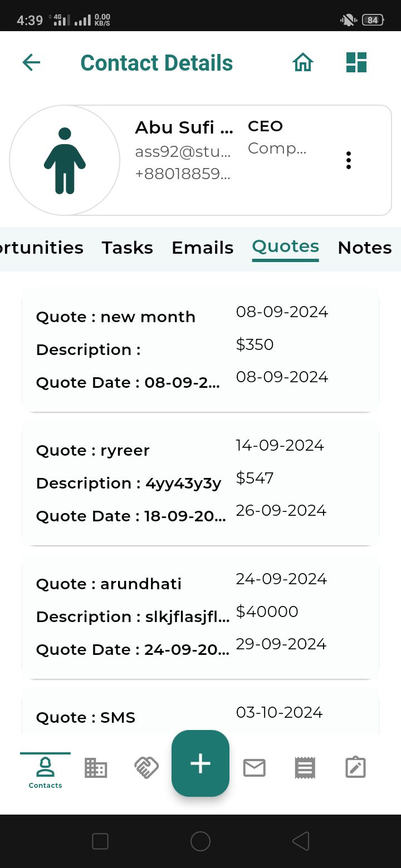Open the "SMS" quote card

click(x=200, y=715)
